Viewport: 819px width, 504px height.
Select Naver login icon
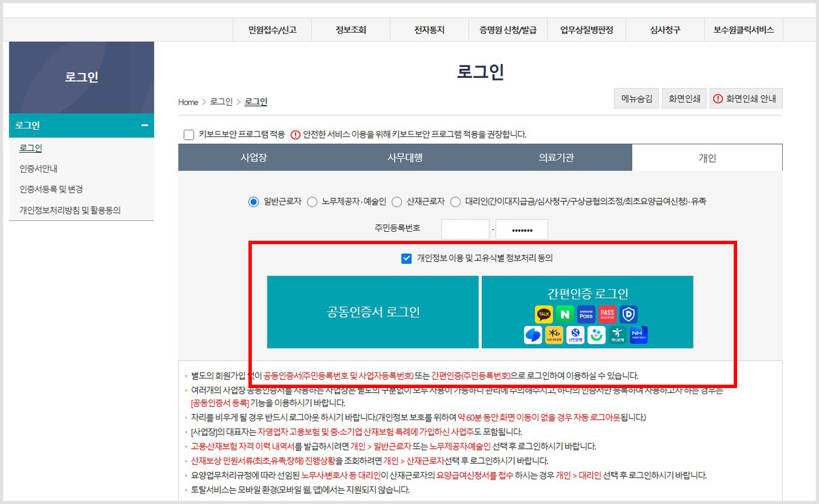(x=564, y=314)
